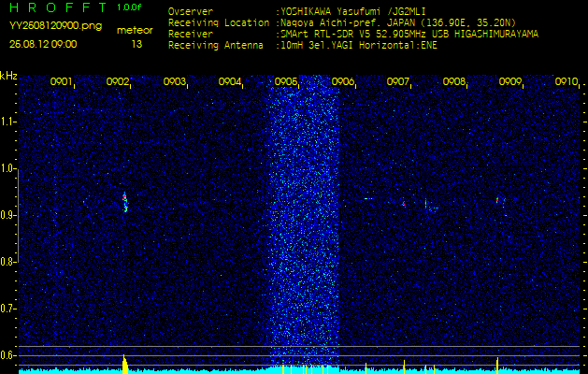Click the bright meteor echo near 0902
Viewport: 588px width, 374px height.
tap(125, 202)
